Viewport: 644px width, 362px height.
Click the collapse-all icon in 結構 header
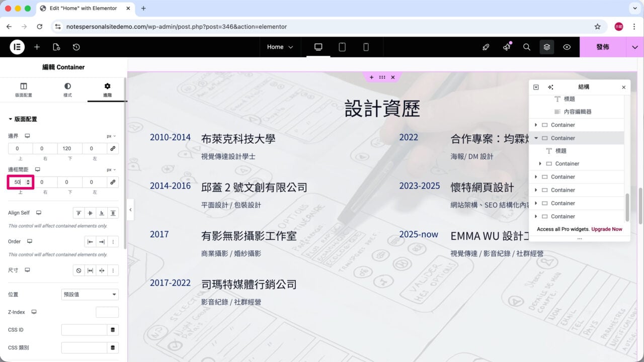click(536, 87)
